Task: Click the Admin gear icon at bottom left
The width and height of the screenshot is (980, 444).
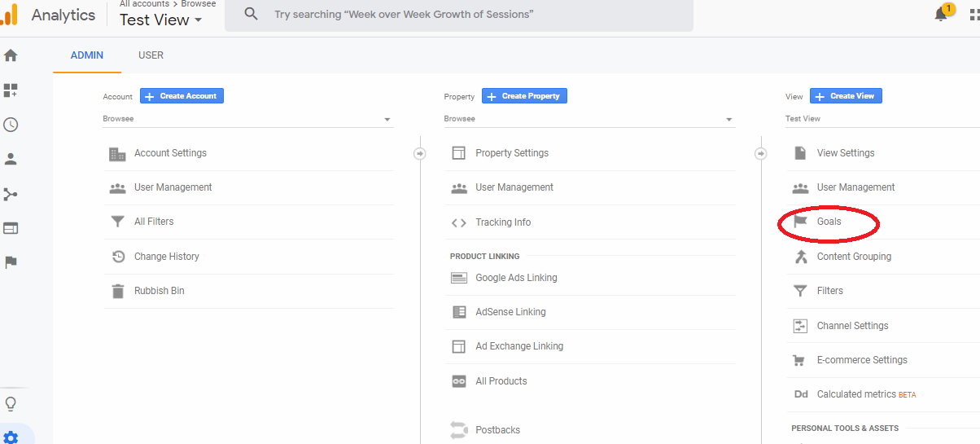Action: click(x=11, y=437)
